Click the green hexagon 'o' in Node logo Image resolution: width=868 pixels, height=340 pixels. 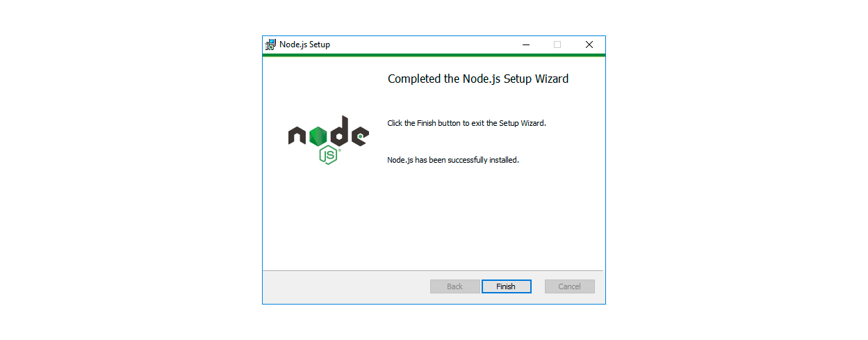[x=318, y=136]
